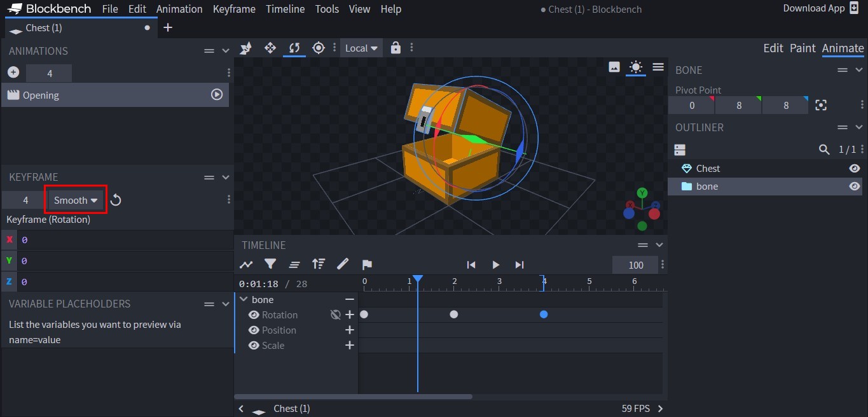This screenshot has height=417, width=868.
Task: Open the Keyframe menu
Action: [x=233, y=9]
